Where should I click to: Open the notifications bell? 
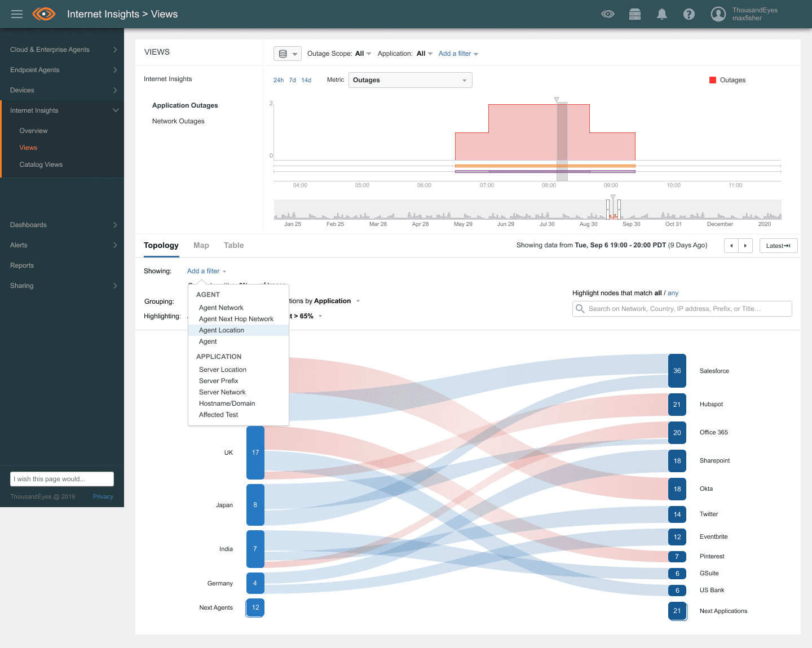(662, 14)
